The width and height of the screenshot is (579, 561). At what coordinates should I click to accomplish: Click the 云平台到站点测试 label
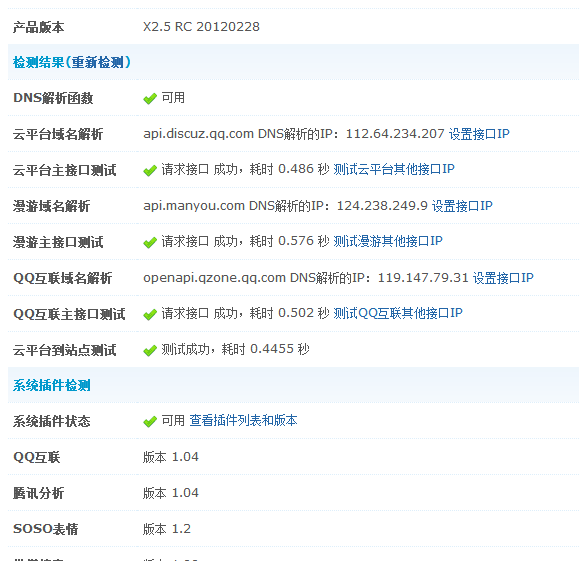point(65,350)
